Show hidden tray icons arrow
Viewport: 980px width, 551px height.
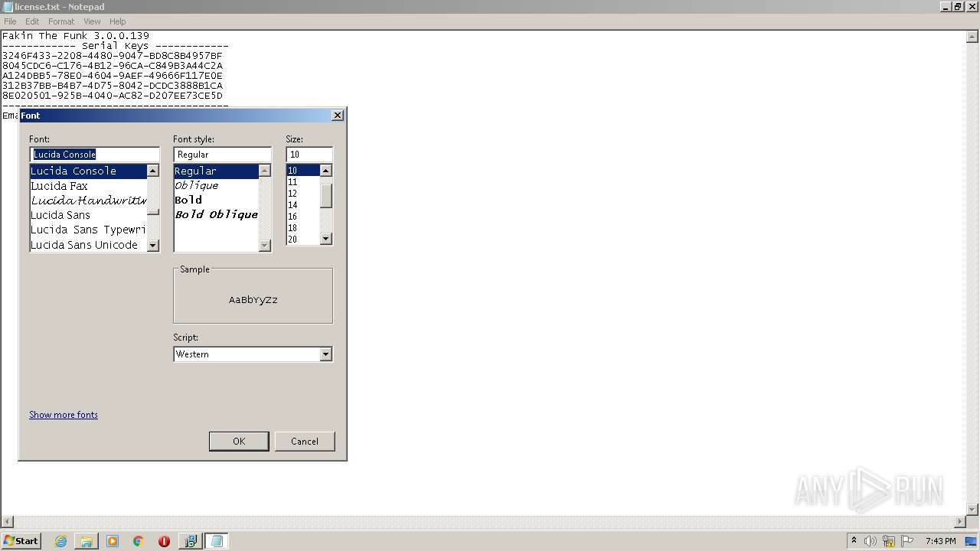pos(854,541)
